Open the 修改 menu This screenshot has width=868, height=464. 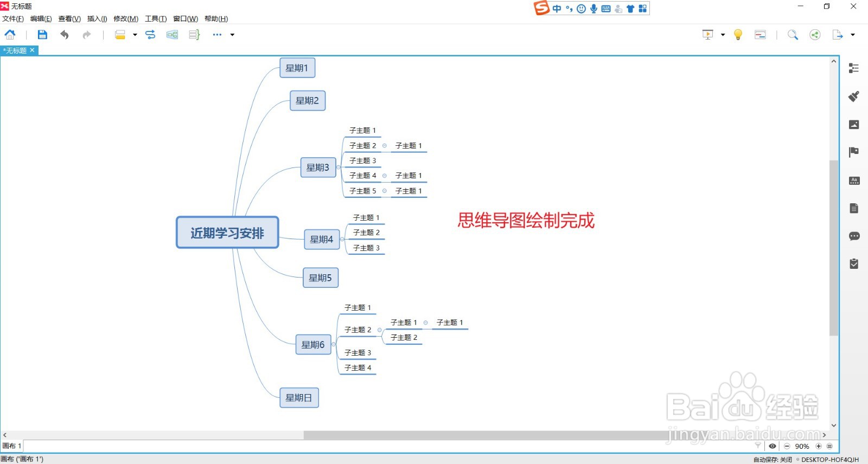coord(126,18)
